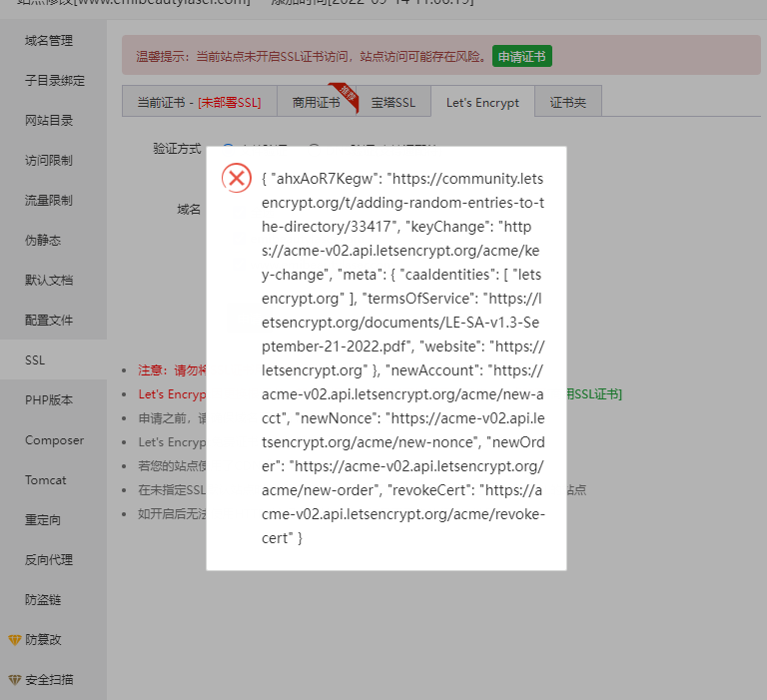Click the 温馨提示 warning text
This screenshot has width=767, height=700.
pos(312,56)
